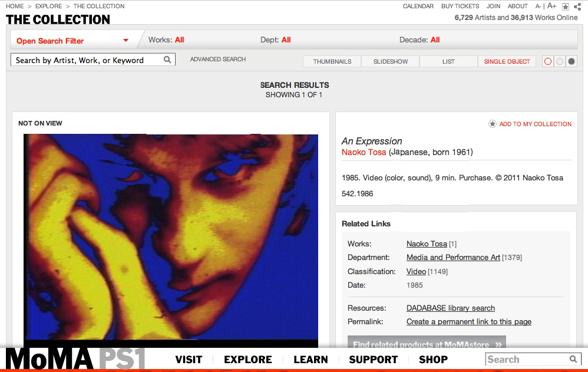
Task: Click the SHOWING 1 OF 1 text
Action: (x=294, y=94)
